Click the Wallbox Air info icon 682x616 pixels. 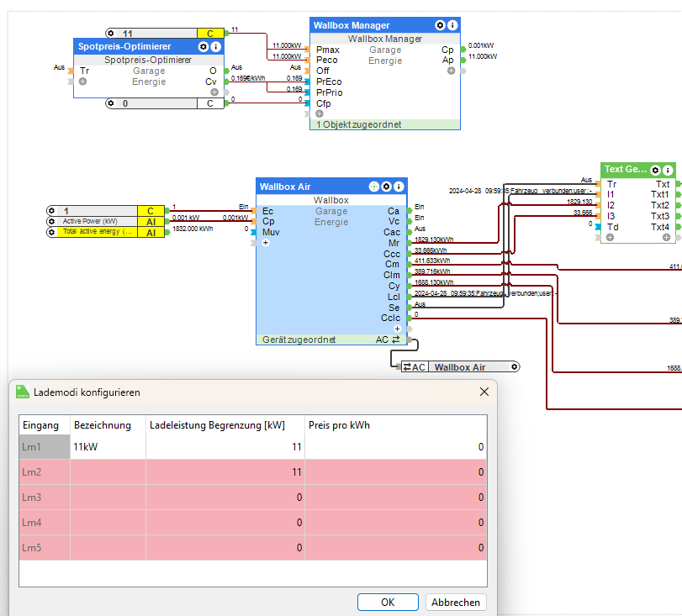399,187
